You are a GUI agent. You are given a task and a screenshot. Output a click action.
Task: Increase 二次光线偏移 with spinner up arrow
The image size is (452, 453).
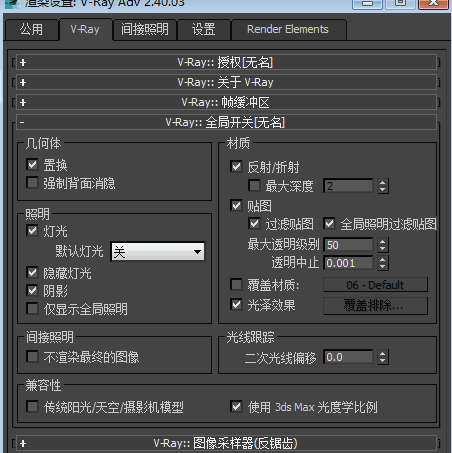(x=383, y=354)
